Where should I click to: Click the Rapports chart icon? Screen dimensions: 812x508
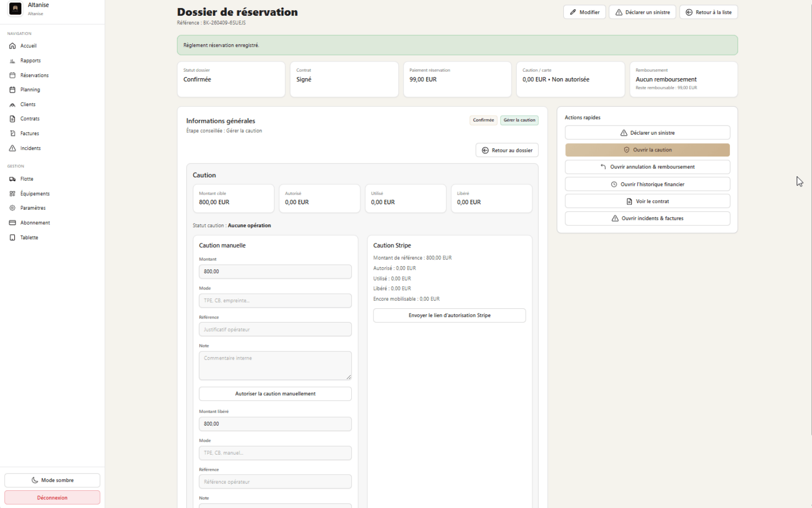[x=13, y=61]
